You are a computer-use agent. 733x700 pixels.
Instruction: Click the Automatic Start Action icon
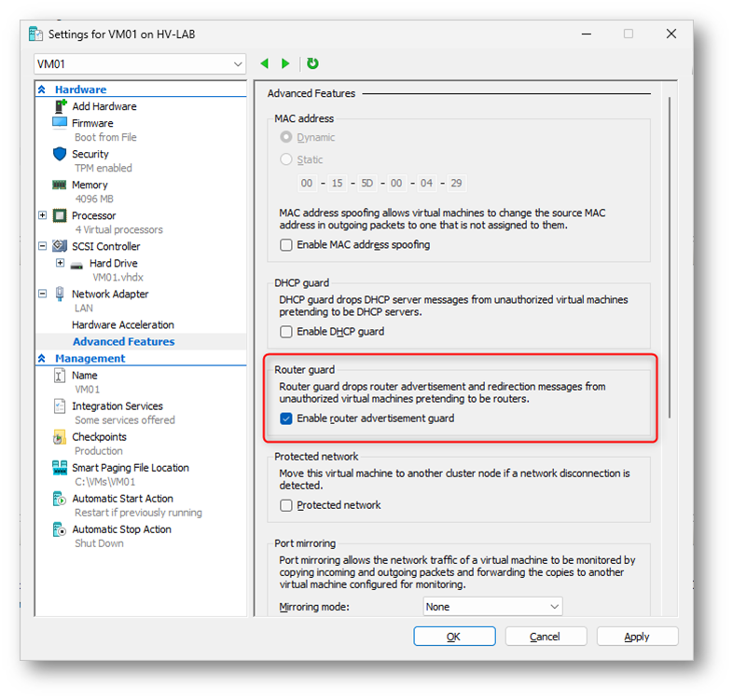click(60, 499)
